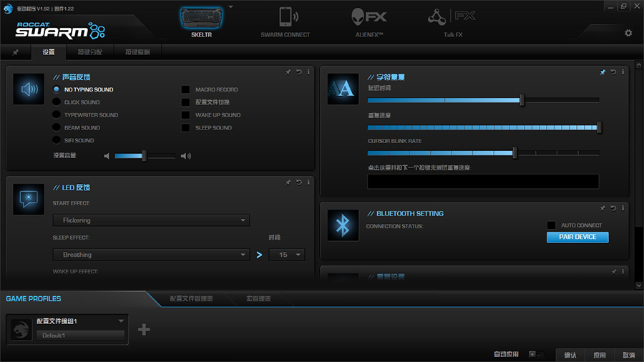Click the 应用 apply button
The height and width of the screenshot is (362, 644).
coord(599,355)
